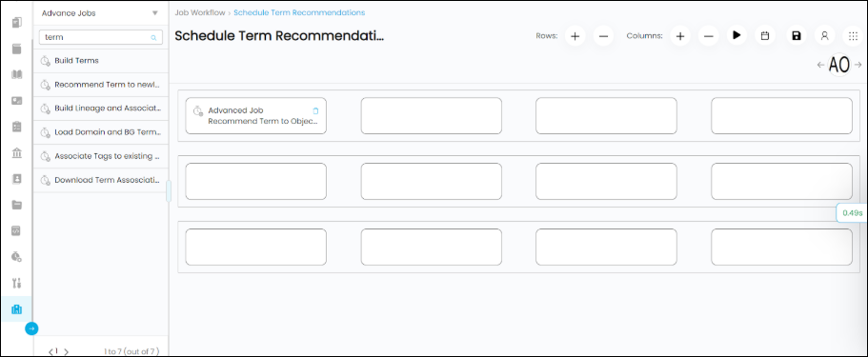This screenshot has height=357, width=868.
Task: Click the left arrow next to AO
Action: [821, 65]
